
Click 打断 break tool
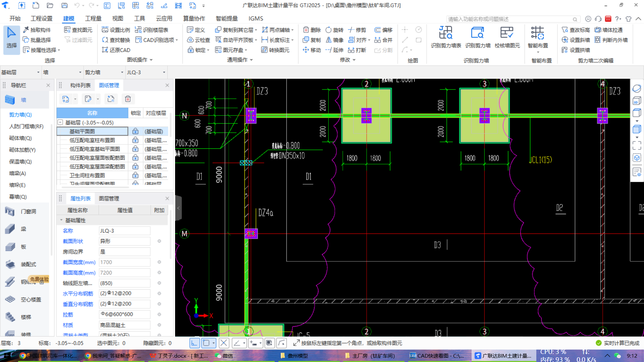click(x=357, y=50)
